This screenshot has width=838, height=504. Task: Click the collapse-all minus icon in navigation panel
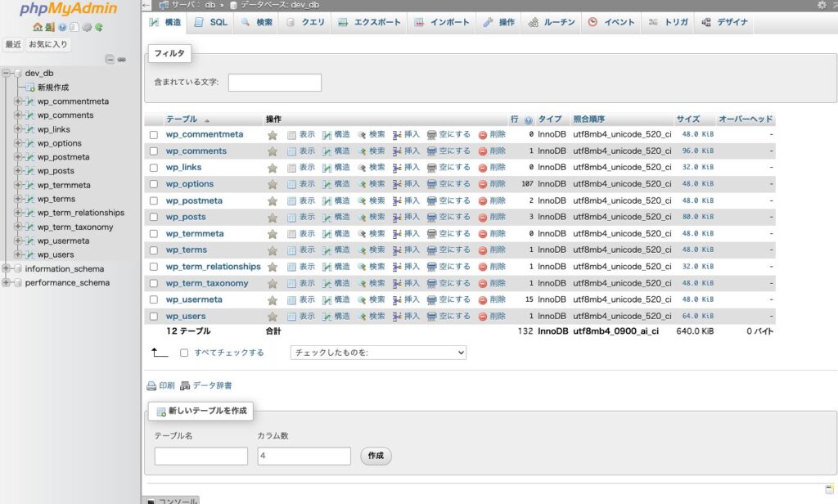click(110, 59)
